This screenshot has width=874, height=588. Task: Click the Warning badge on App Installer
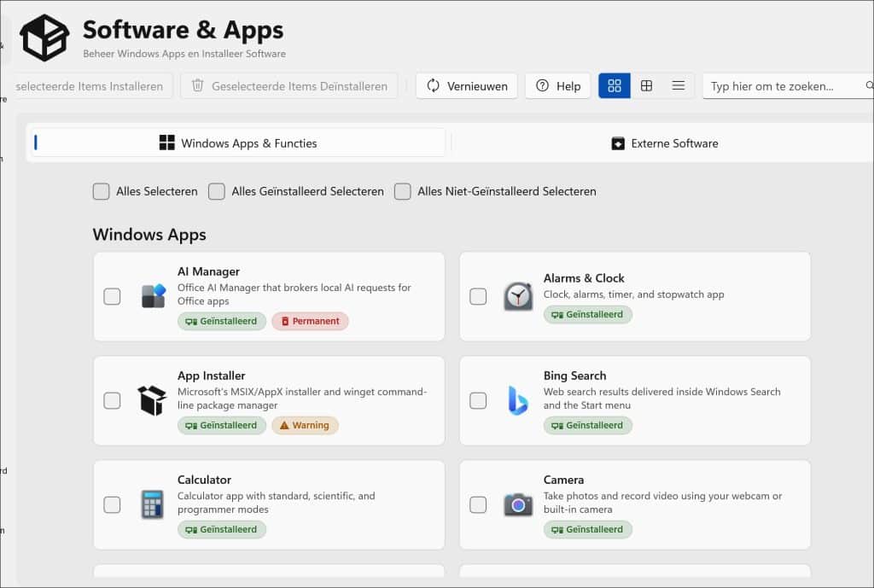tap(305, 425)
